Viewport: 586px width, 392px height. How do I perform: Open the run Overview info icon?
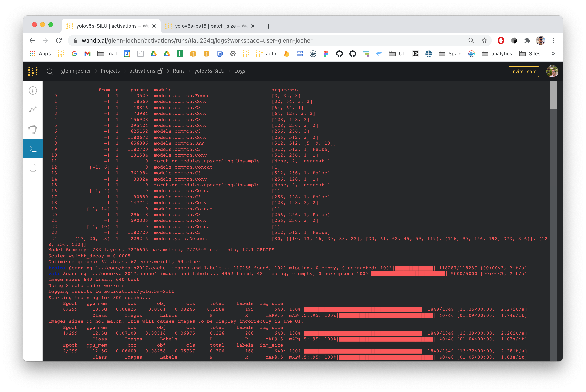click(x=33, y=90)
